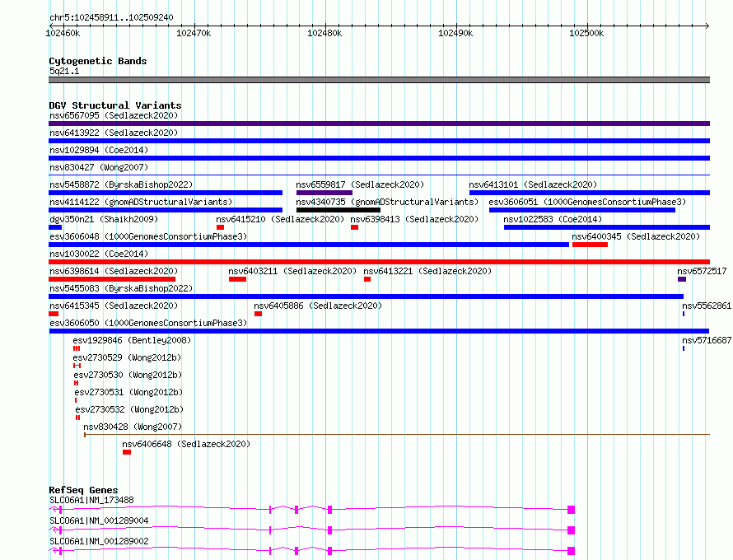
Task: Open nsv5455083 (ByrskaBishop2022) label
Action: [121, 288]
